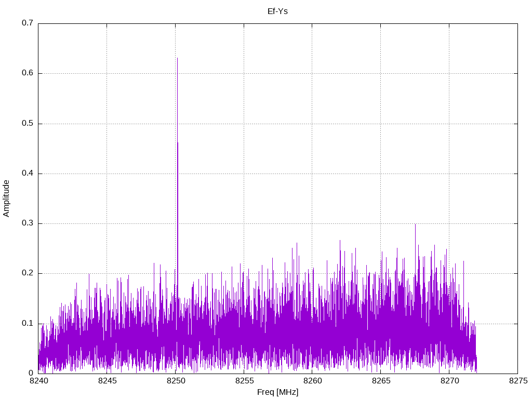This screenshot has height=399, width=532.
Task: Click the 0.1 y-axis tick label
Action: click(x=28, y=323)
